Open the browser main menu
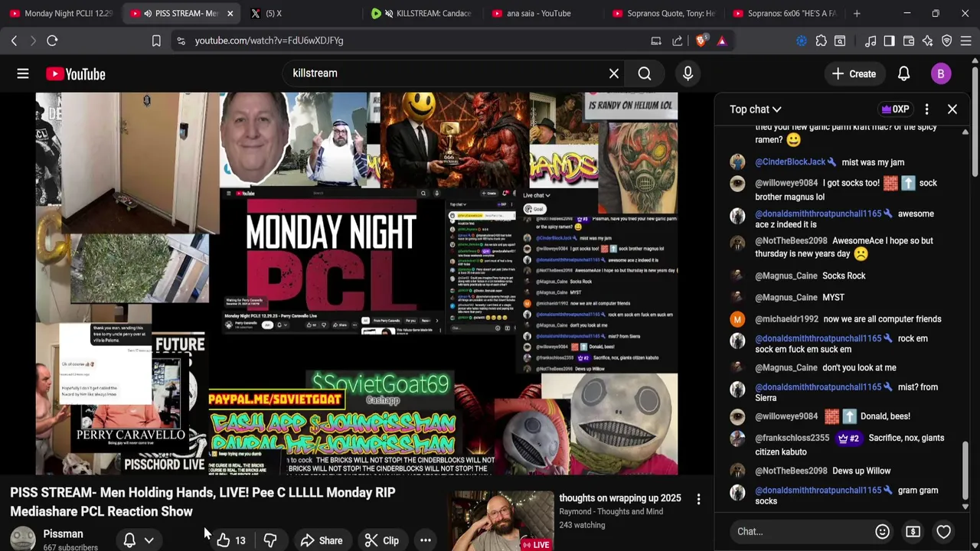980x551 pixels. (967, 41)
